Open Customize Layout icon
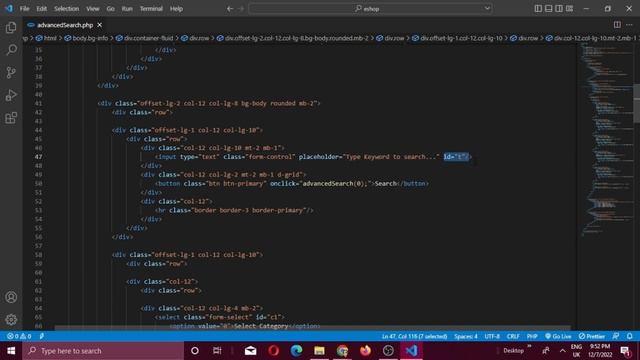 coord(569,9)
